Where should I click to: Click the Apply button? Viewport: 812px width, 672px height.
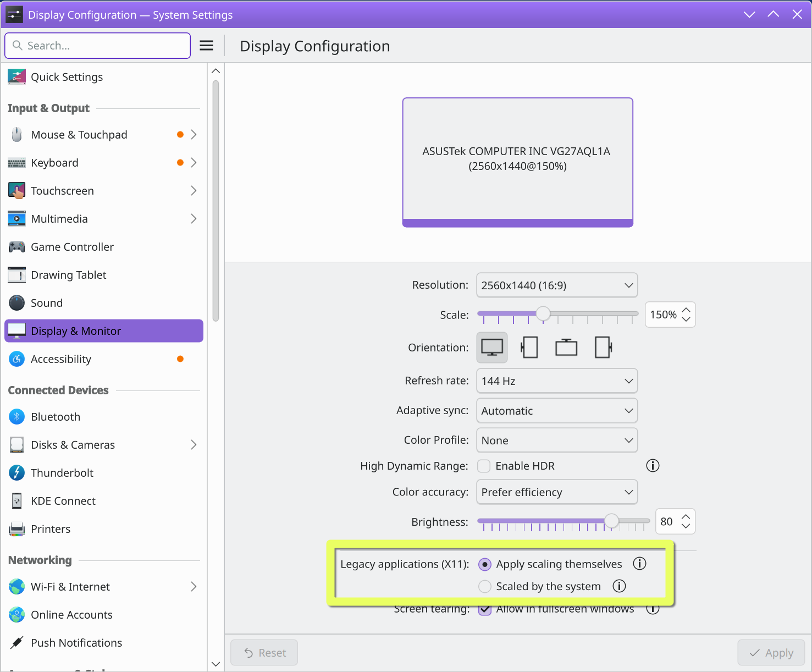tap(771, 653)
